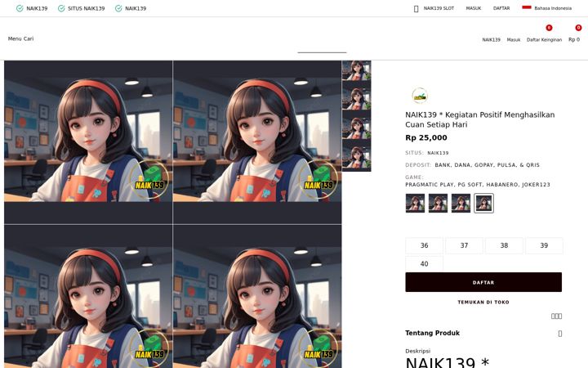Click the Rp 25,000 price text

[426, 138]
